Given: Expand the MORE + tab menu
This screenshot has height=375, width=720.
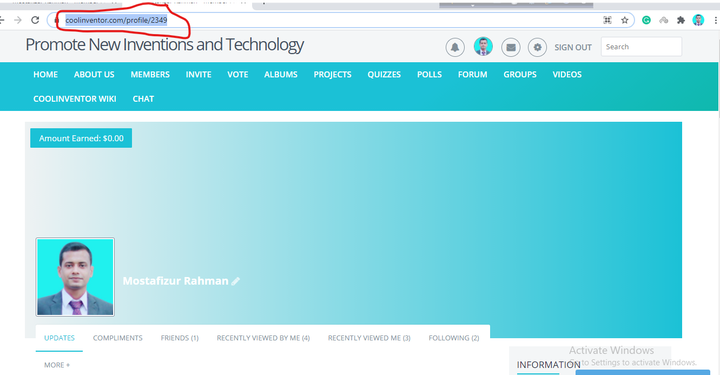Looking at the screenshot, I should [57, 365].
